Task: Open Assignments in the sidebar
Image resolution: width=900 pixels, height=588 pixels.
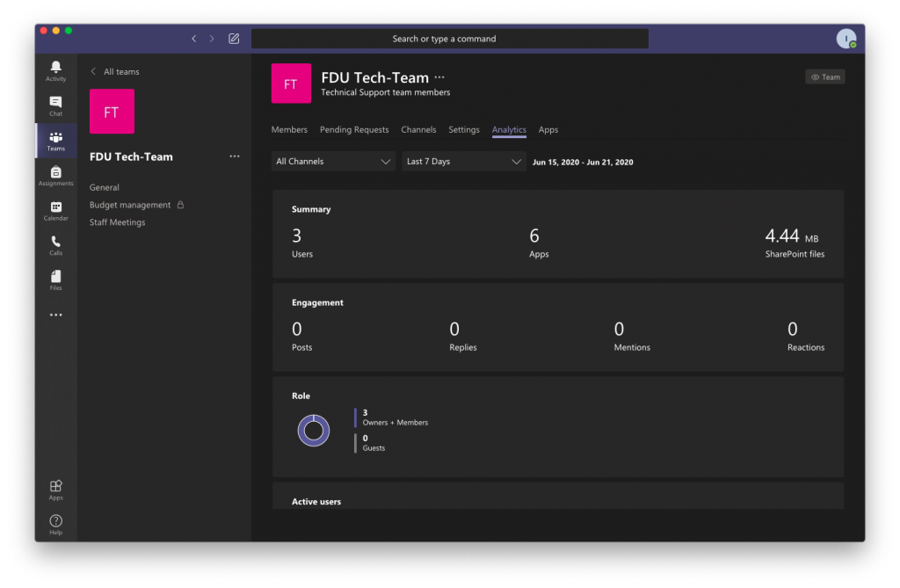Action: click(55, 176)
